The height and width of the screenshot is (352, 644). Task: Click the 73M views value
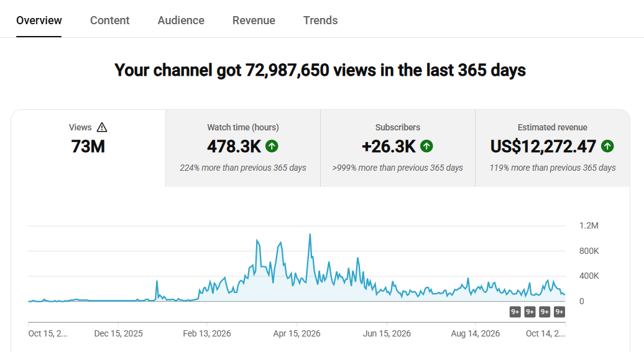click(88, 147)
